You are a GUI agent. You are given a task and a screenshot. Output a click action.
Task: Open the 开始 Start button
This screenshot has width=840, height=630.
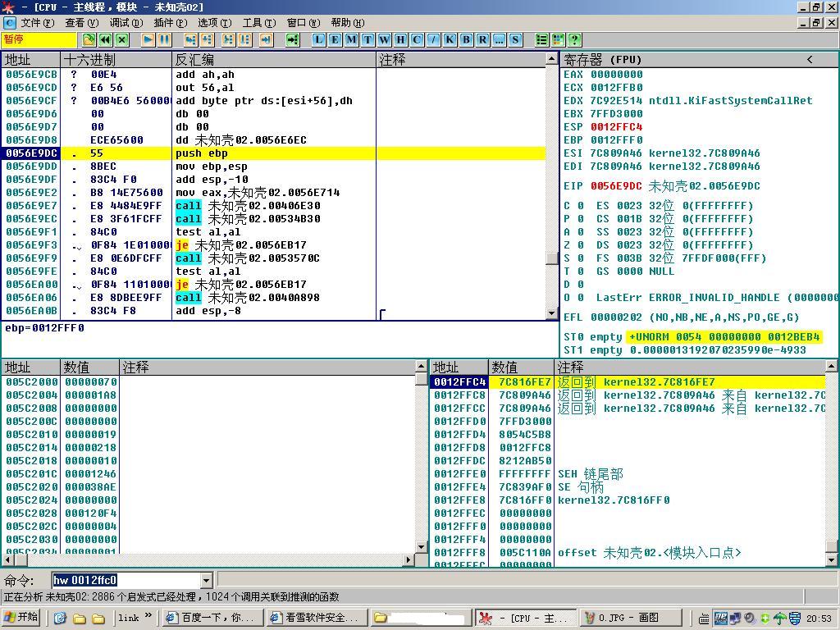(22, 618)
